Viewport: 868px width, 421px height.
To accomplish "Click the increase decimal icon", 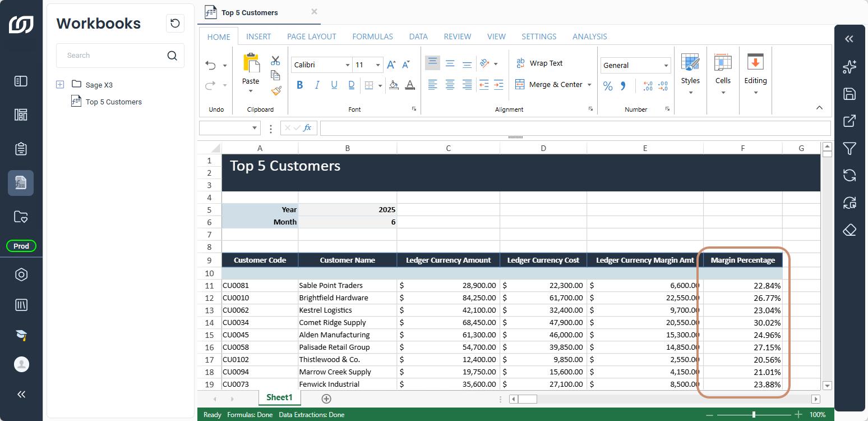I will click(648, 86).
